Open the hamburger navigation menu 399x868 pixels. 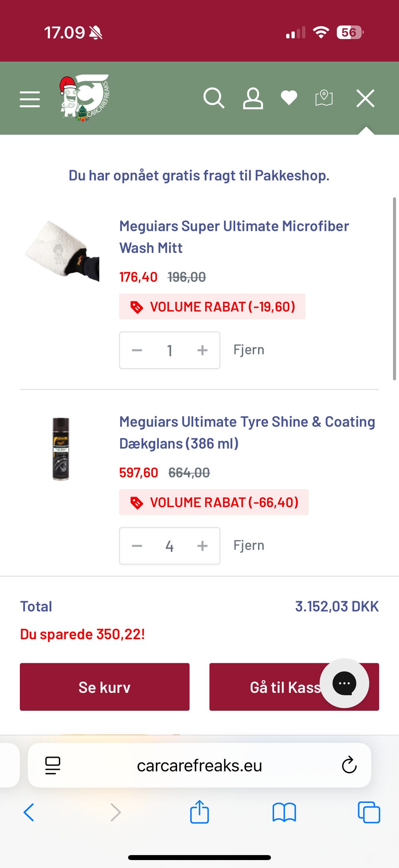coord(30,99)
